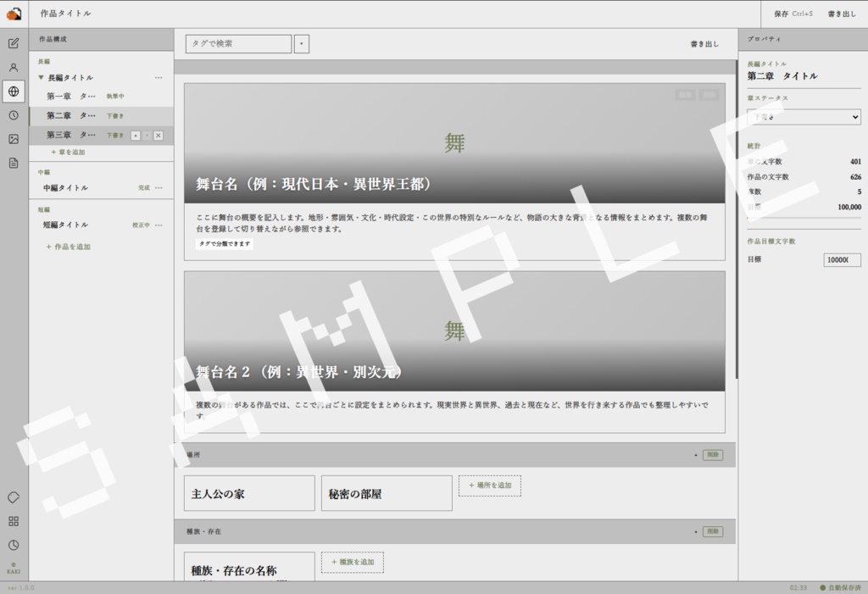Click the 執筆中 status of 第一章
868x594 pixels.
coord(115,97)
